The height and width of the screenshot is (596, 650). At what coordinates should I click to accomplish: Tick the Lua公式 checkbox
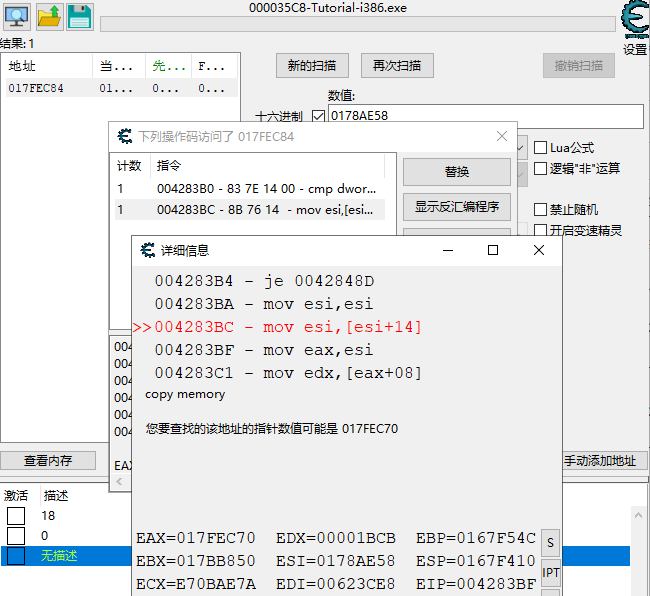pyautogui.click(x=540, y=148)
